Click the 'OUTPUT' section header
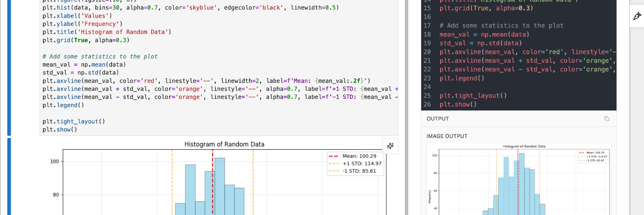 (437, 119)
